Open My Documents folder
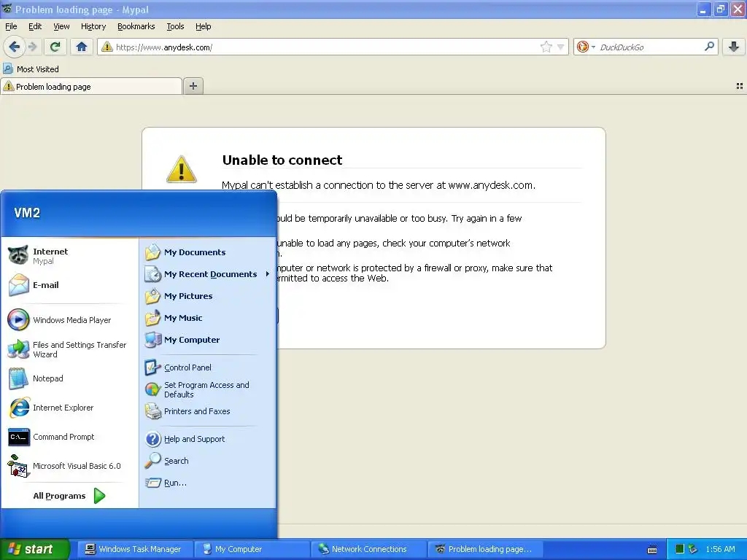Image resolution: width=747 pixels, height=560 pixels. point(208,252)
